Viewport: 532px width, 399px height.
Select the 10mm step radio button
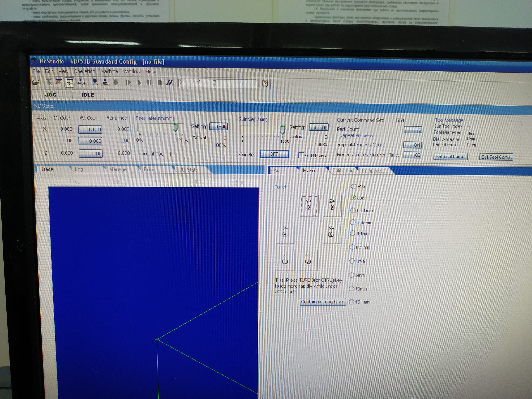click(352, 289)
